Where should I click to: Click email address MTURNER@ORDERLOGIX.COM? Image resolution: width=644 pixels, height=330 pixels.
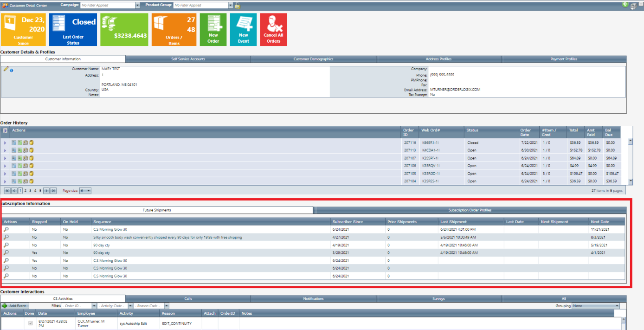(455, 90)
